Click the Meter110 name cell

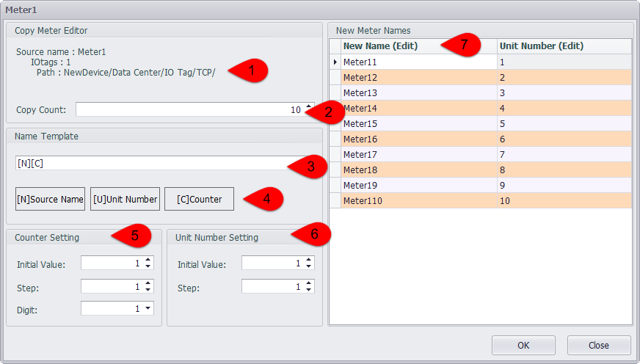(418, 200)
